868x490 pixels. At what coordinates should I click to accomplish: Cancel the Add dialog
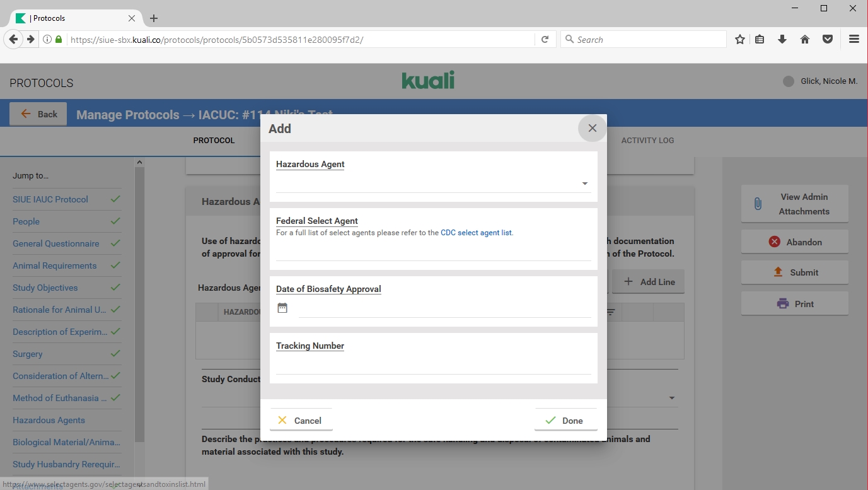pos(301,420)
